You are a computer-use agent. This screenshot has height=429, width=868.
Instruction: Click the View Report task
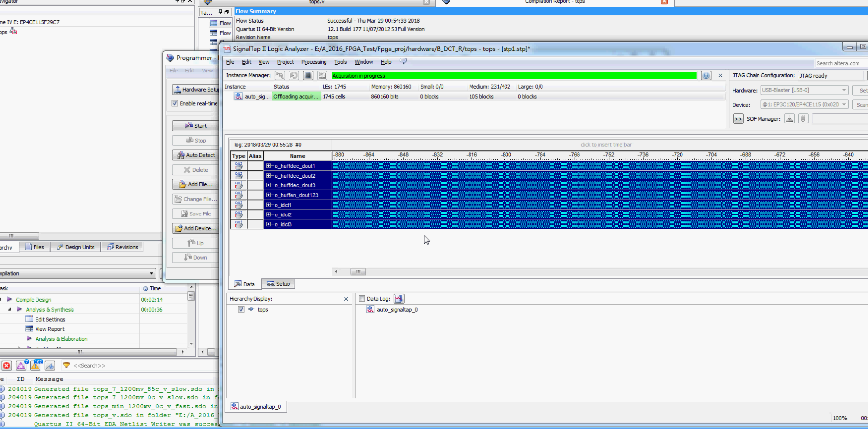coord(50,329)
